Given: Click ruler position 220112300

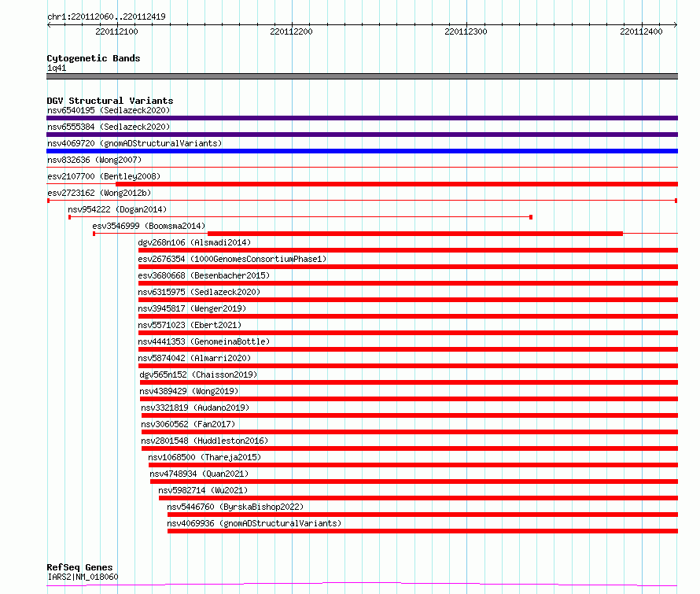Looking at the screenshot, I should [466, 31].
